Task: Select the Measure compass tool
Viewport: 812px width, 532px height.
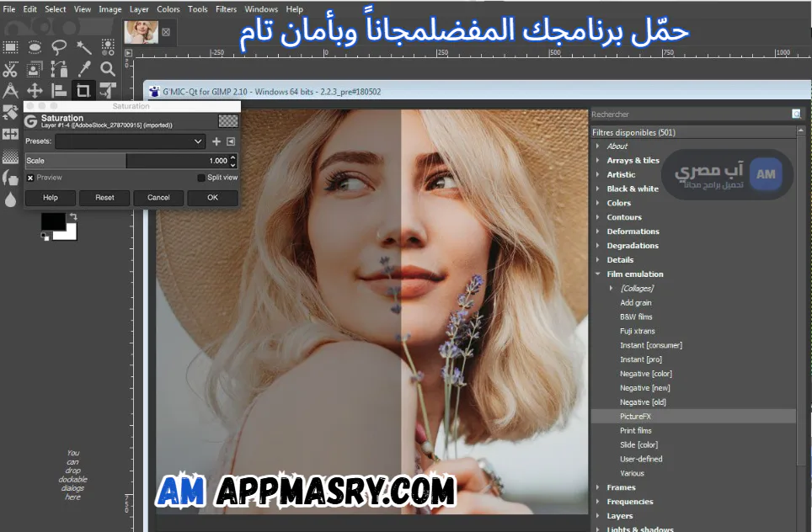Action: coord(10,91)
